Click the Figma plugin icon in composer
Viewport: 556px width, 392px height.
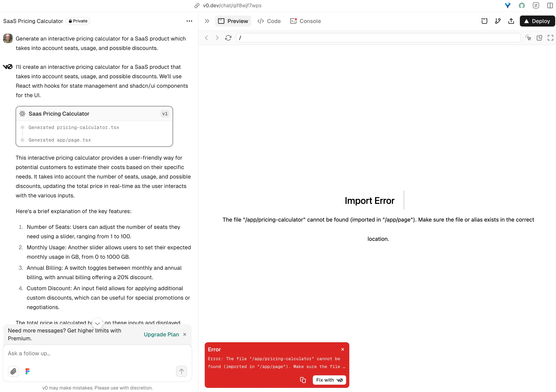27,371
